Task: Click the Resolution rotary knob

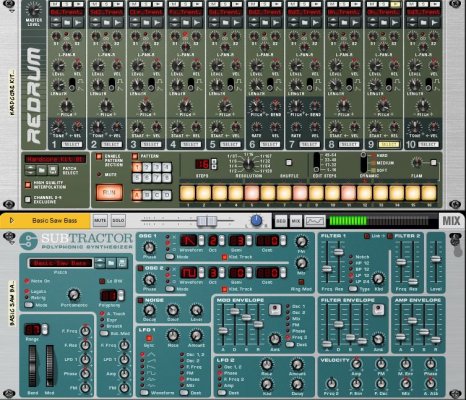Action: (x=248, y=164)
